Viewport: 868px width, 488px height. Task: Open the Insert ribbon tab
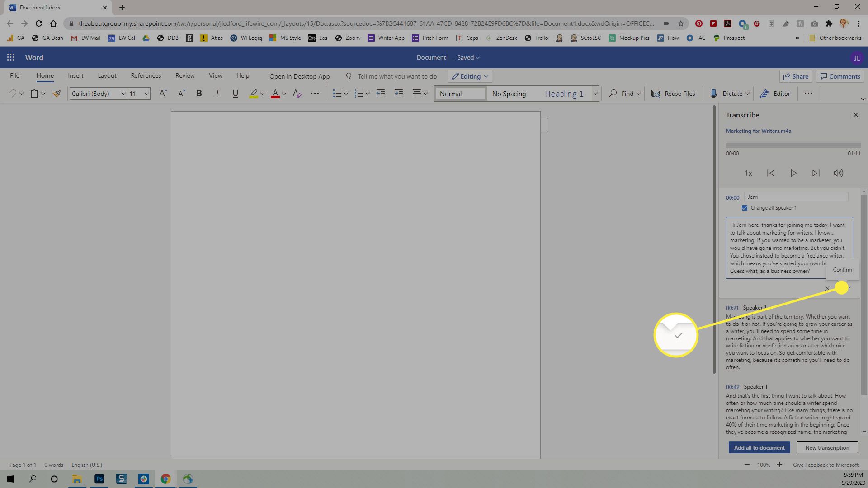pyautogui.click(x=75, y=75)
